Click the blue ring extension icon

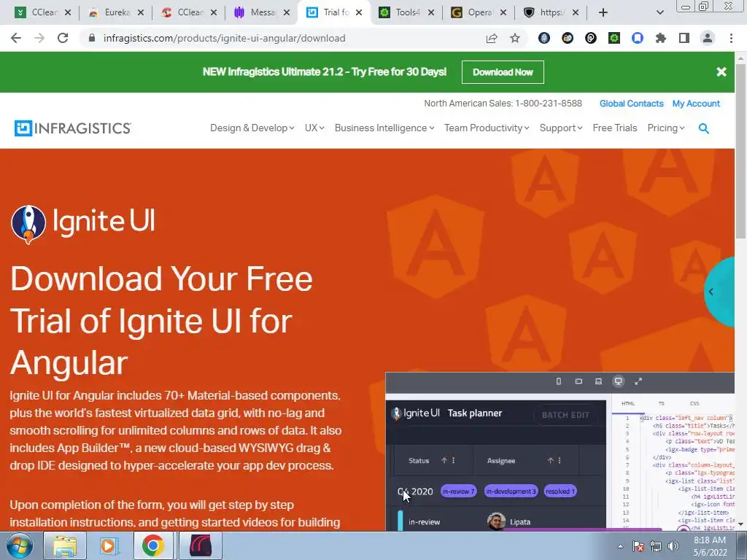[x=638, y=38]
